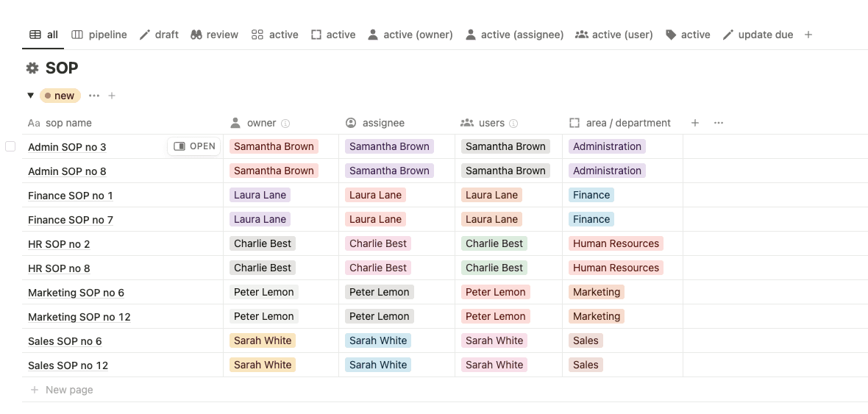Select the active (owner) view tab
Image resolution: width=868 pixels, height=414 pixels.
tap(410, 35)
